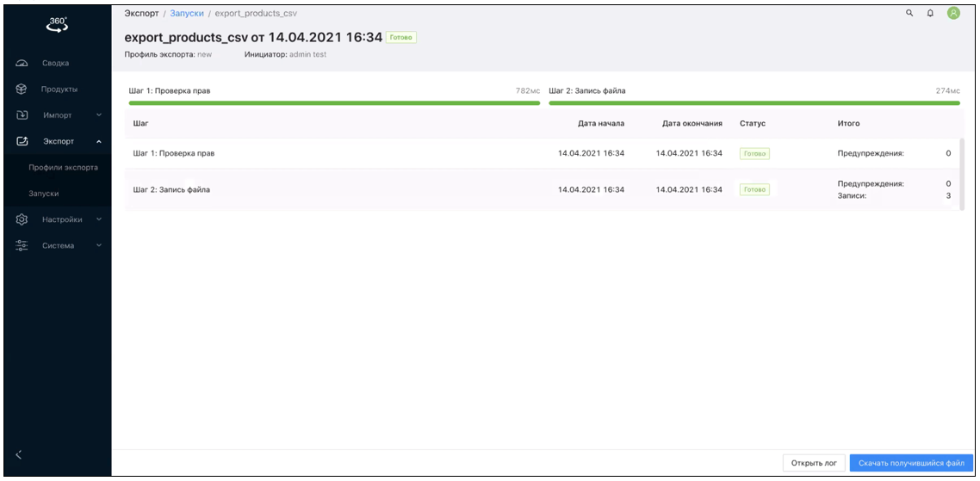Open the green user avatar menu
The width and height of the screenshot is (980, 481).
tap(953, 13)
